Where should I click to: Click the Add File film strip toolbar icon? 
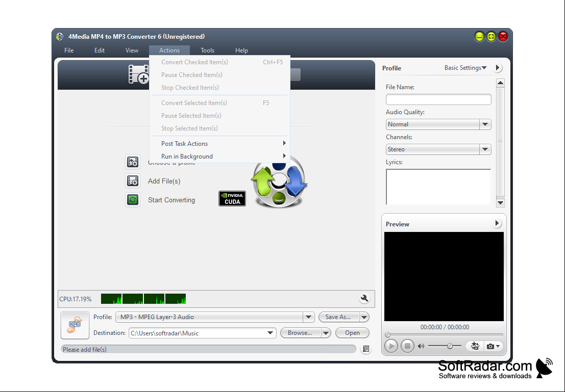pyautogui.click(x=139, y=74)
